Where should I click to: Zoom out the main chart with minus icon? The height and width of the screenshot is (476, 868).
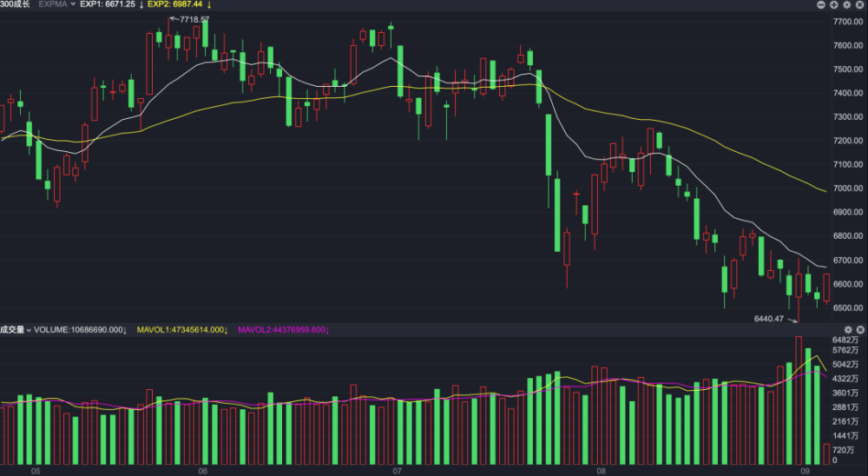click(x=822, y=5)
